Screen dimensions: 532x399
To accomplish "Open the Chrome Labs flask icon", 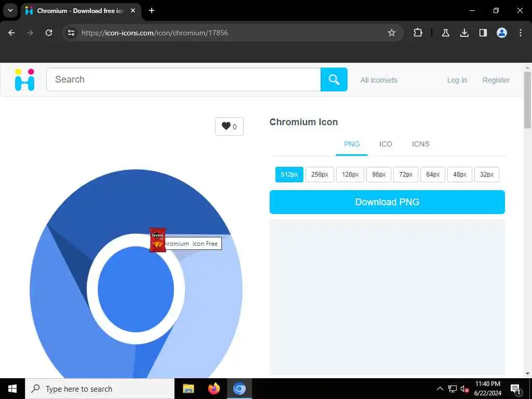I will (x=445, y=33).
